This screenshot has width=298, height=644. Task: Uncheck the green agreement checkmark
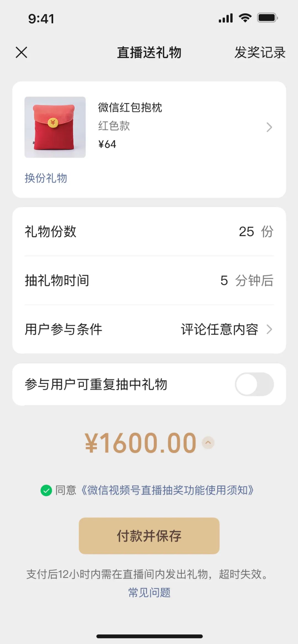point(46,490)
